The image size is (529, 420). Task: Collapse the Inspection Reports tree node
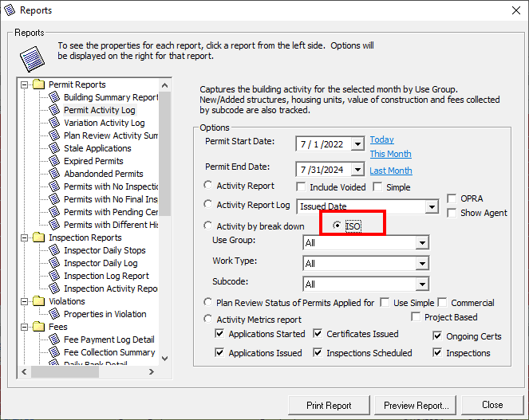pyautogui.click(x=24, y=237)
